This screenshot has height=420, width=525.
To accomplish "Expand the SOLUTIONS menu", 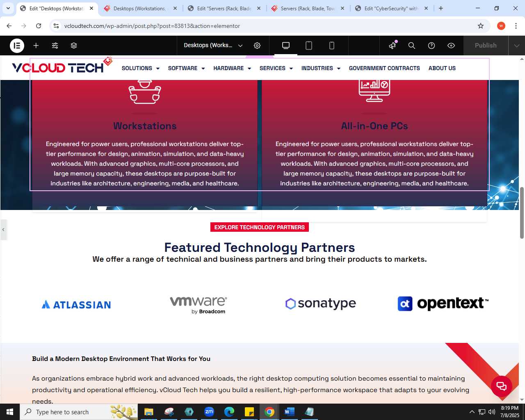I will pyautogui.click(x=140, y=68).
